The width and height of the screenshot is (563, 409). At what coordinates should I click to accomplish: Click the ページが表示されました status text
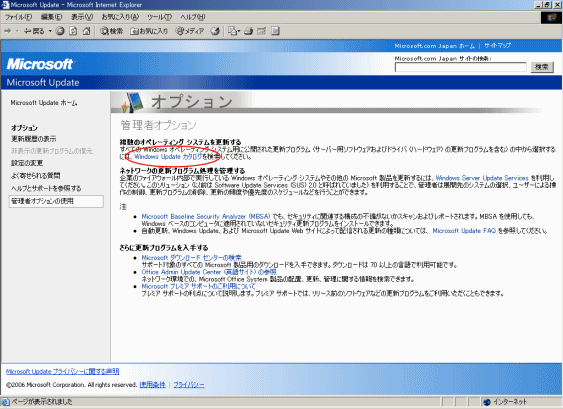pos(42,402)
